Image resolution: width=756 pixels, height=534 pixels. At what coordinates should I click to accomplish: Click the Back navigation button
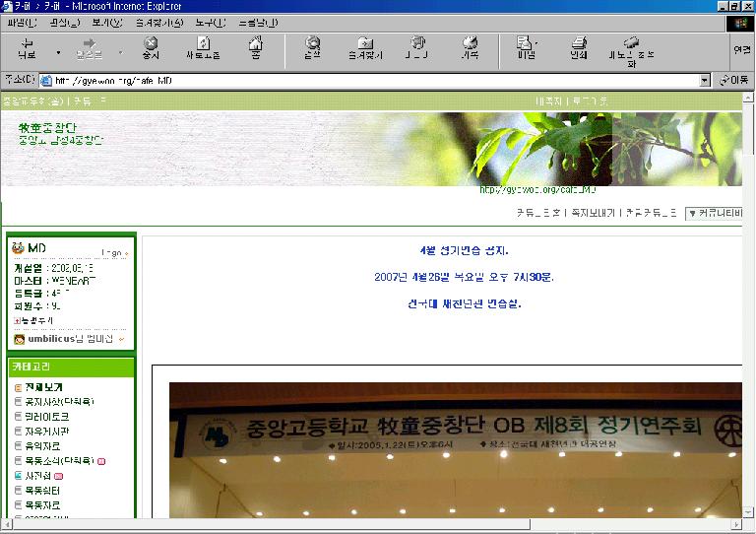pyautogui.click(x=27, y=47)
